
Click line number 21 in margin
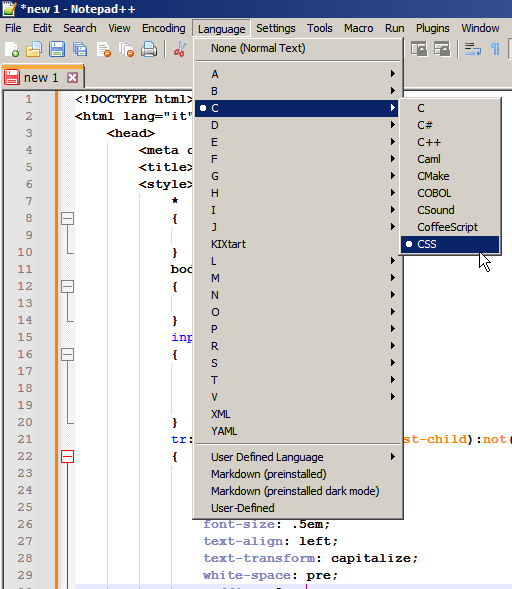25,439
